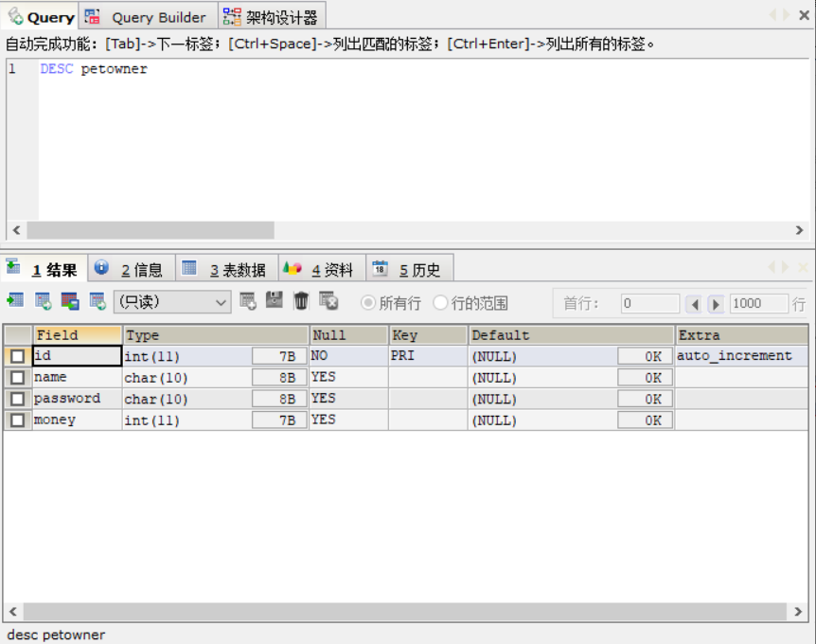Click the insert new row icon
The image size is (816, 644).
tap(248, 301)
